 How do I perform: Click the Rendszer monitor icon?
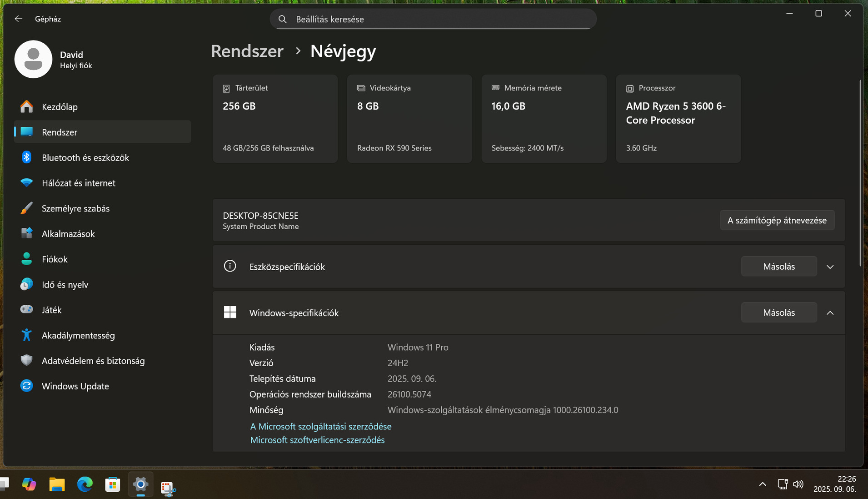click(26, 132)
